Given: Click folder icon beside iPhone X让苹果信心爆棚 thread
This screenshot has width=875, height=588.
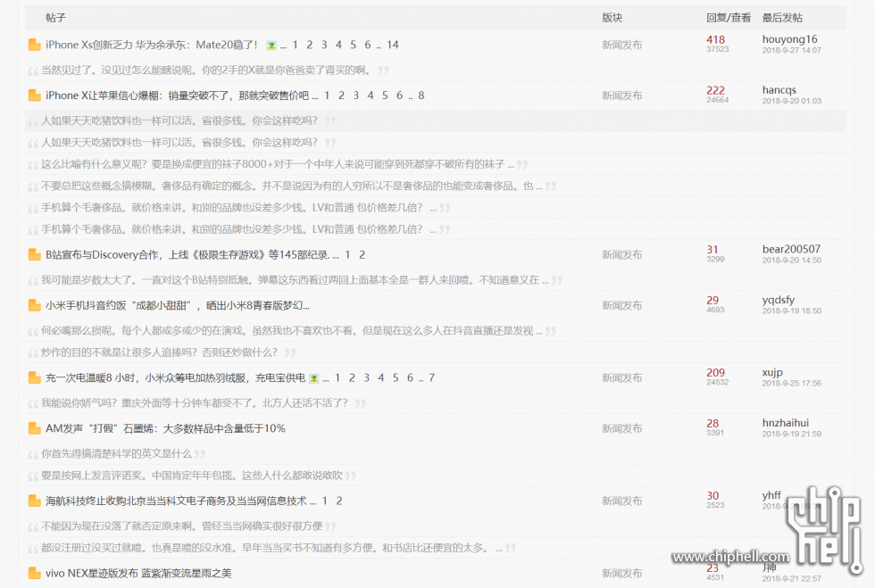Looking at the screenshot, I should (35, 95).
